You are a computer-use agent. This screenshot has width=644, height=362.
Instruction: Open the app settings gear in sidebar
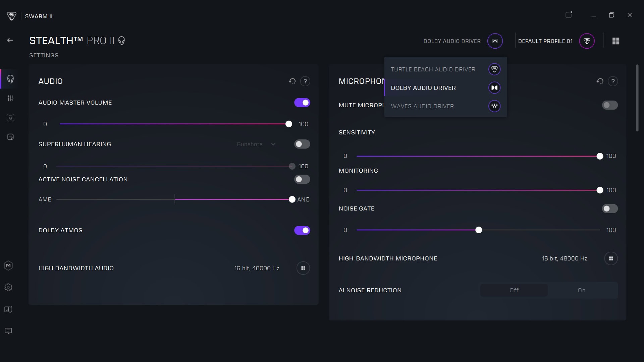(8, 288)
